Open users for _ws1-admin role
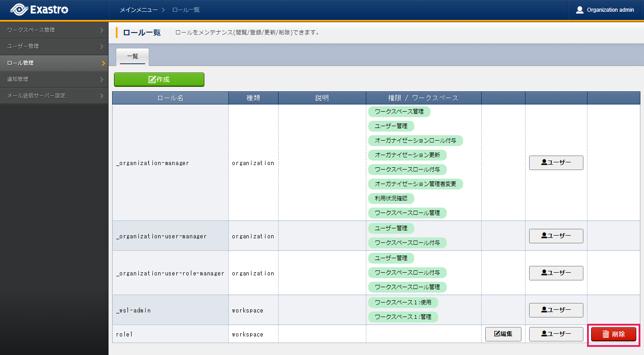Image resolution: width=644 pixels, height=355 pixels. [556, 310]
